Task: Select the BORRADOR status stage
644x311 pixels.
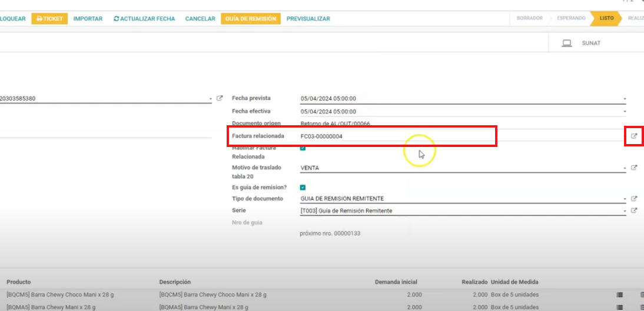Action: 529,18
